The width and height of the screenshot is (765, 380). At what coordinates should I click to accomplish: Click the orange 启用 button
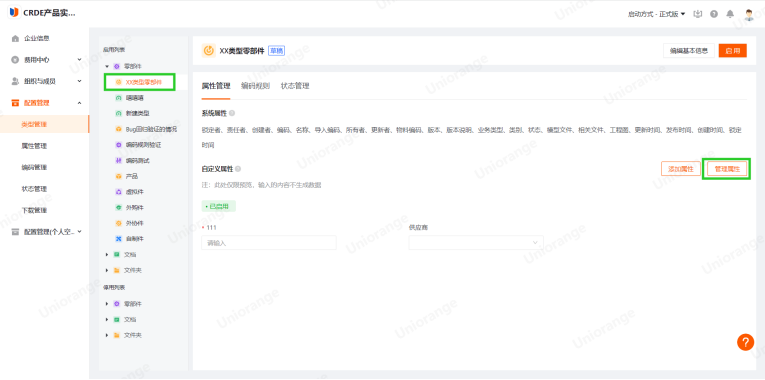pyautogui.click(x=733, y=51)
